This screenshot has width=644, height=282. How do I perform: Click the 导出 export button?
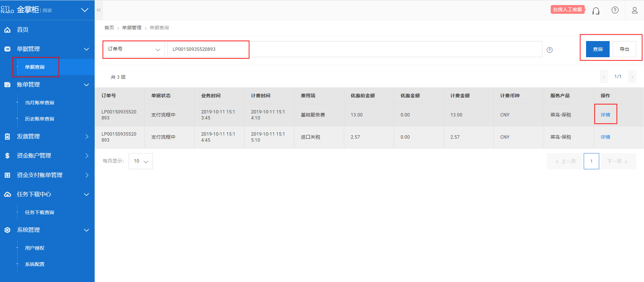(624, 49)
